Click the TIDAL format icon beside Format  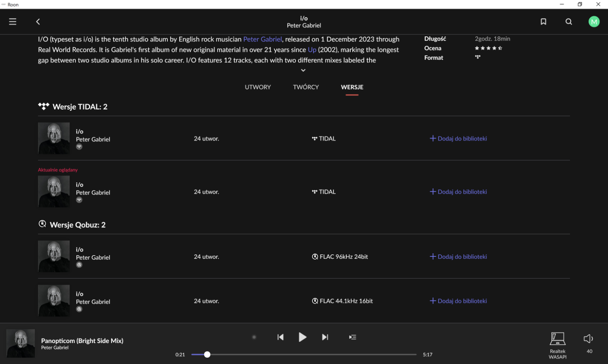478,57
